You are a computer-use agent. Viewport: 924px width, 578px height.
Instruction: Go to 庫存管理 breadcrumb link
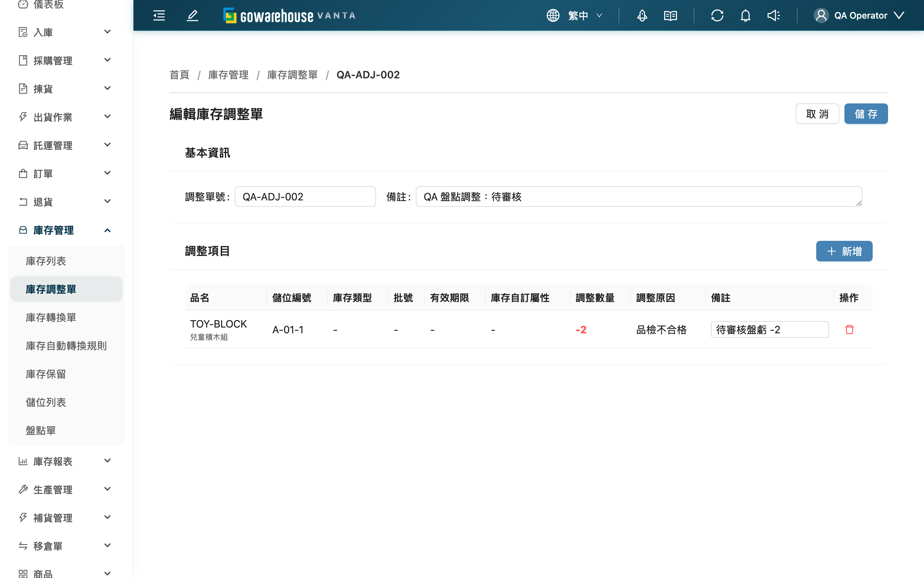[228, 75]
